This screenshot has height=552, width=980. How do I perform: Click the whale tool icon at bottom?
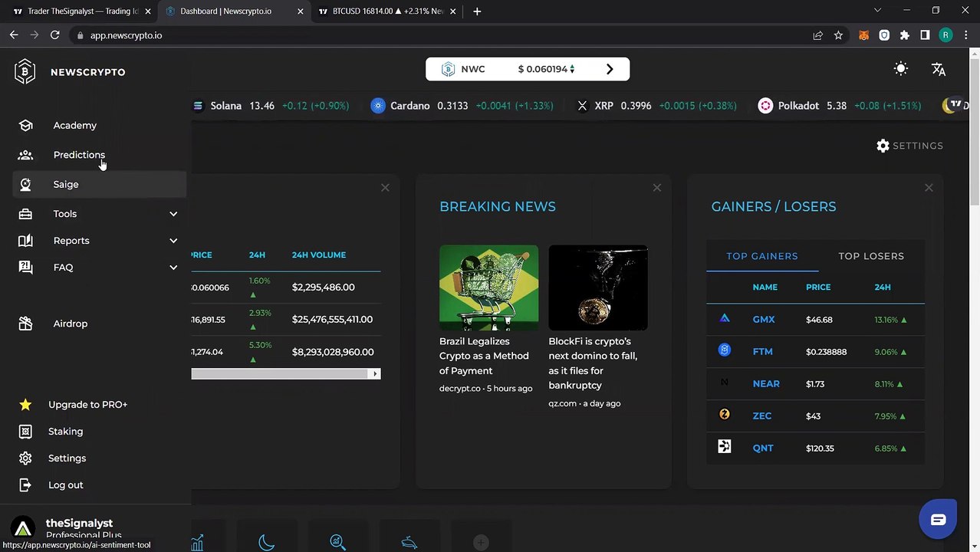409,543
